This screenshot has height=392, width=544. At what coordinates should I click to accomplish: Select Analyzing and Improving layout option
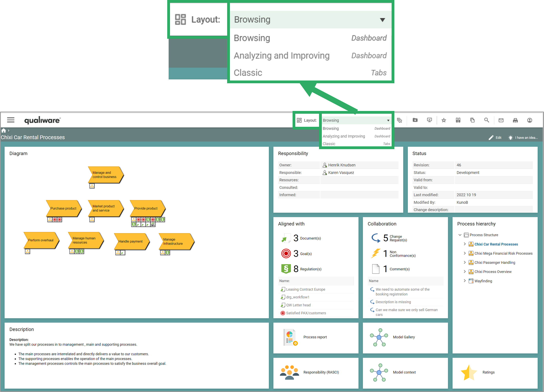[x=356, y=136]
